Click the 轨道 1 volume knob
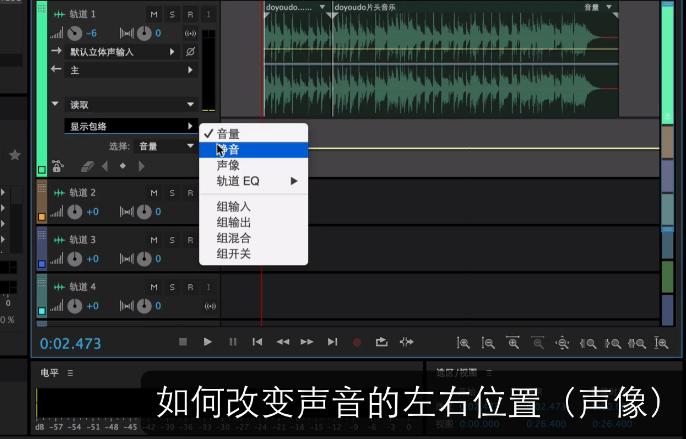This screenshot has width=686, height=439. point(75,33)
